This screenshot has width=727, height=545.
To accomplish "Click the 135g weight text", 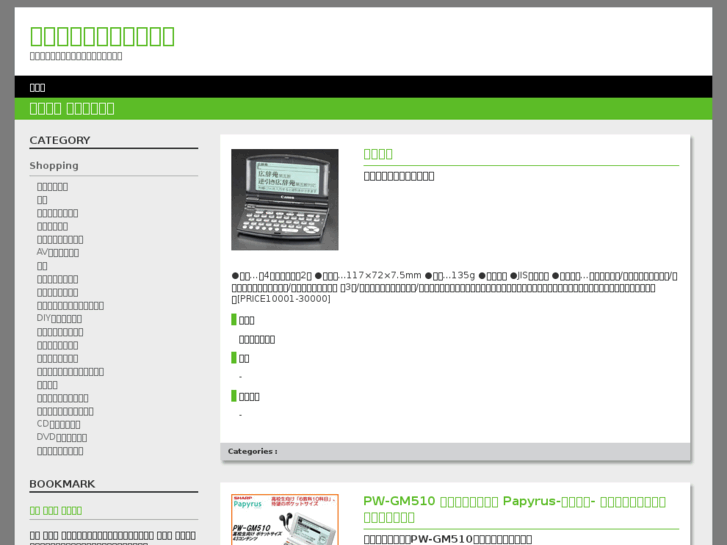I will click(x=463, y=276).
